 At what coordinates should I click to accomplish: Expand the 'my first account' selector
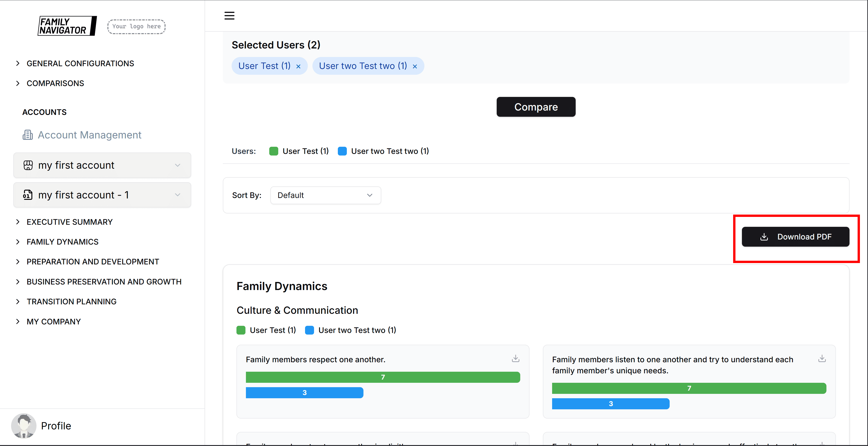[102, 165]
